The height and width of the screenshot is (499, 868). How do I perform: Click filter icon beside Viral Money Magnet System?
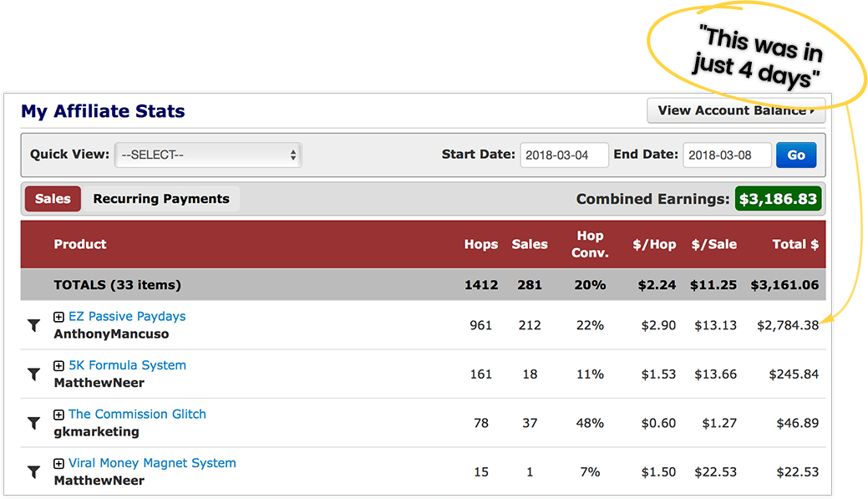(33, 472)
